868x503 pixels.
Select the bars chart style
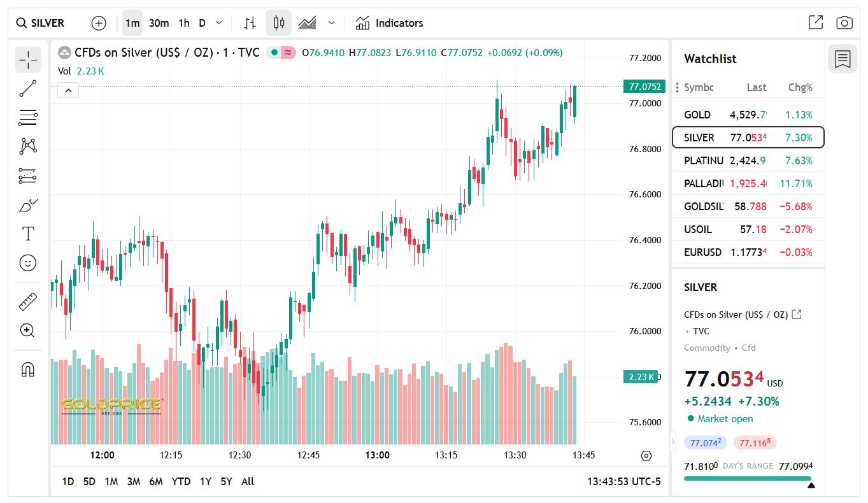pos(250,23)
